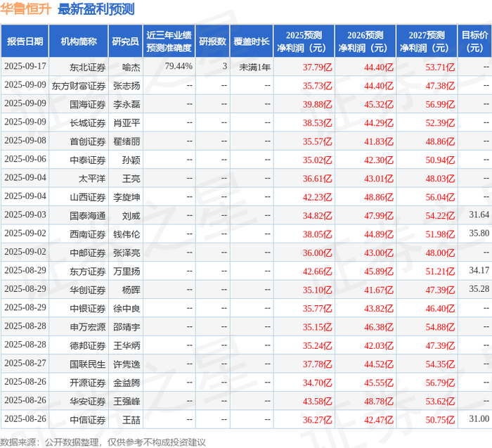The image size is (492, 448).
Task: Click the date 2025-08-27
Action: [25, 363]
